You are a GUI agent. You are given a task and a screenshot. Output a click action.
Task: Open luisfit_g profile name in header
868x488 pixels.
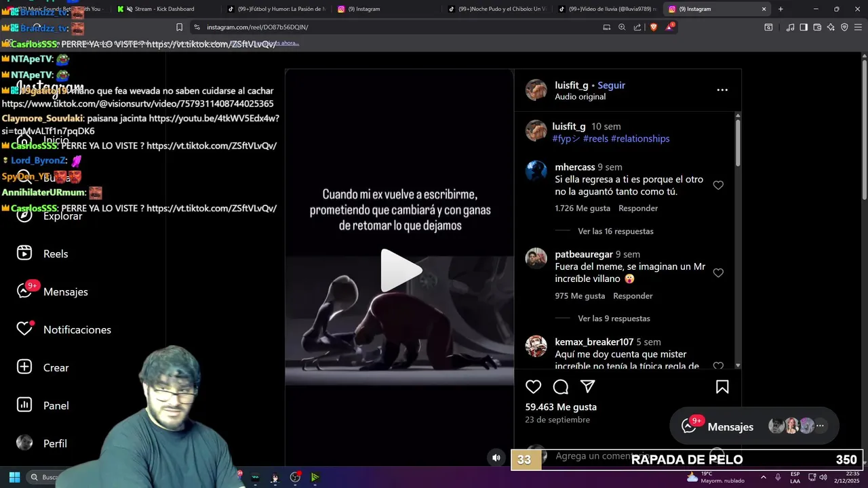[571, 85]
